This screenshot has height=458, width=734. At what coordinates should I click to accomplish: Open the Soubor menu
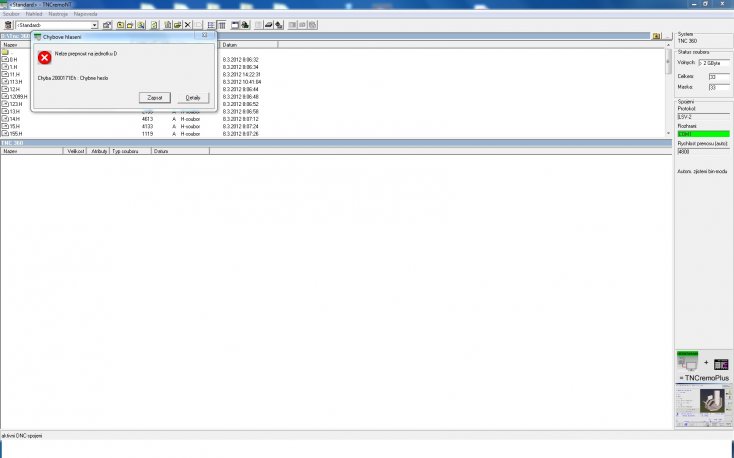tap(11, 14)
